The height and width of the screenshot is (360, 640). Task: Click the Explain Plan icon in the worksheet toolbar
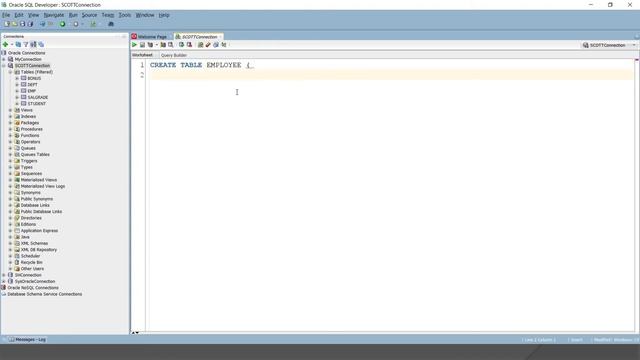[150, 45]
